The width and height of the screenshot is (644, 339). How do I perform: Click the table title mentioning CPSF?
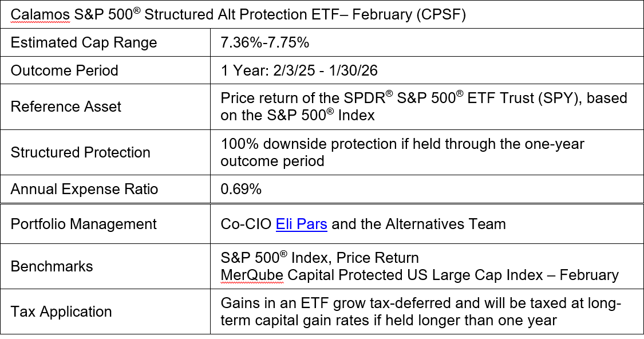(238, 14)
